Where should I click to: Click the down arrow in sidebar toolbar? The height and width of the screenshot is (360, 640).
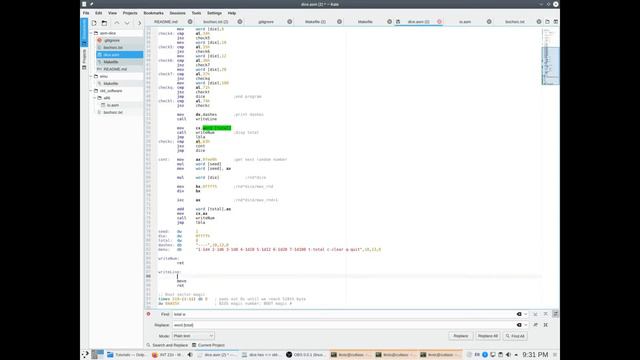coord(127,23)
